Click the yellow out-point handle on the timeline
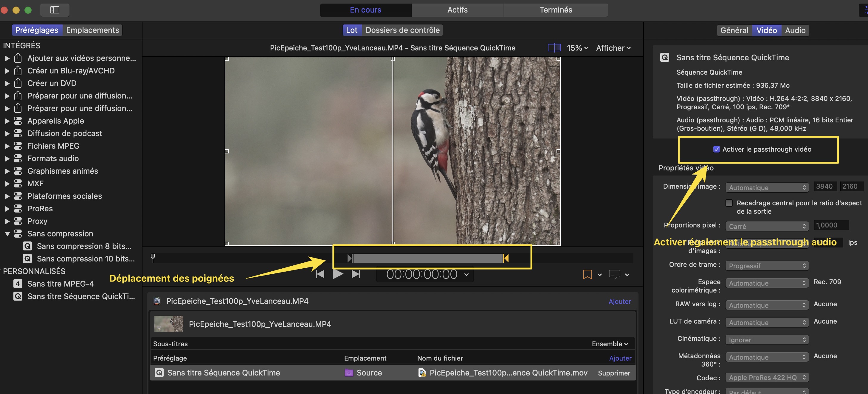 [506, 258]
